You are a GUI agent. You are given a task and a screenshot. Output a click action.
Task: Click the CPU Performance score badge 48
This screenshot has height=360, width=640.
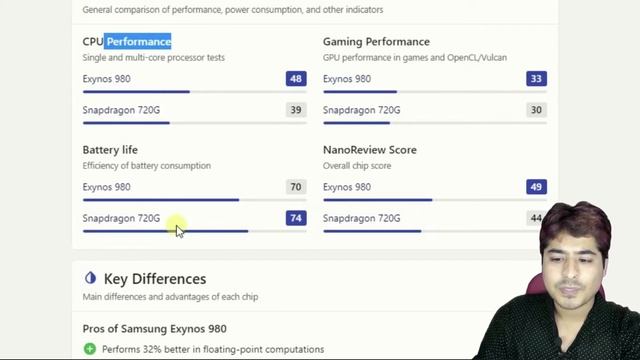click(x=296, y=79)
